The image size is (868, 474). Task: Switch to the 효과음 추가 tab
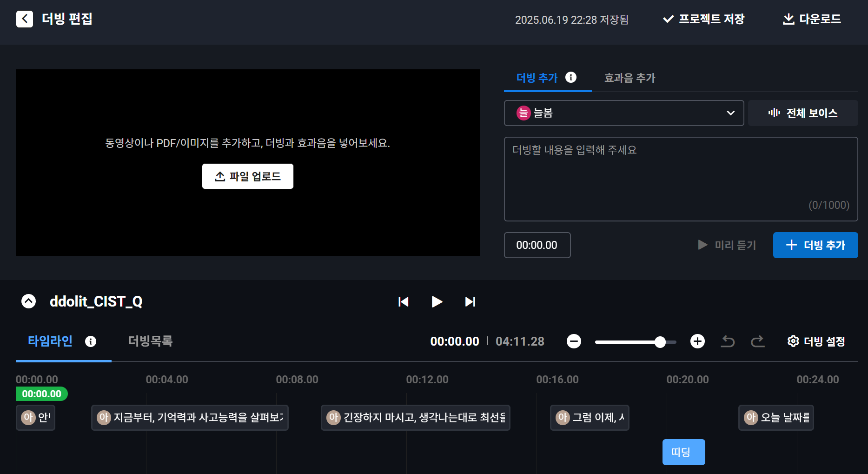click(629, 78)
